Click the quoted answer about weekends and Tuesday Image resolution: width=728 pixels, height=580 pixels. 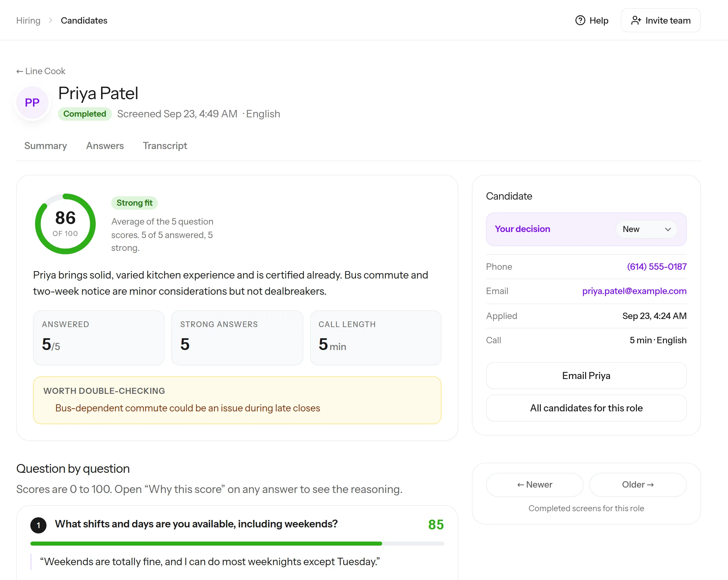[x=210, y=562]
